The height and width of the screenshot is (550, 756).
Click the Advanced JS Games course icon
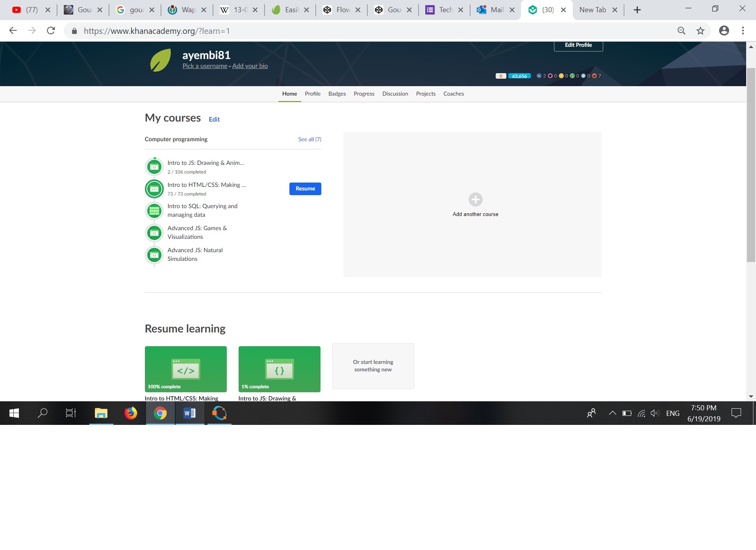click(154, 233)
